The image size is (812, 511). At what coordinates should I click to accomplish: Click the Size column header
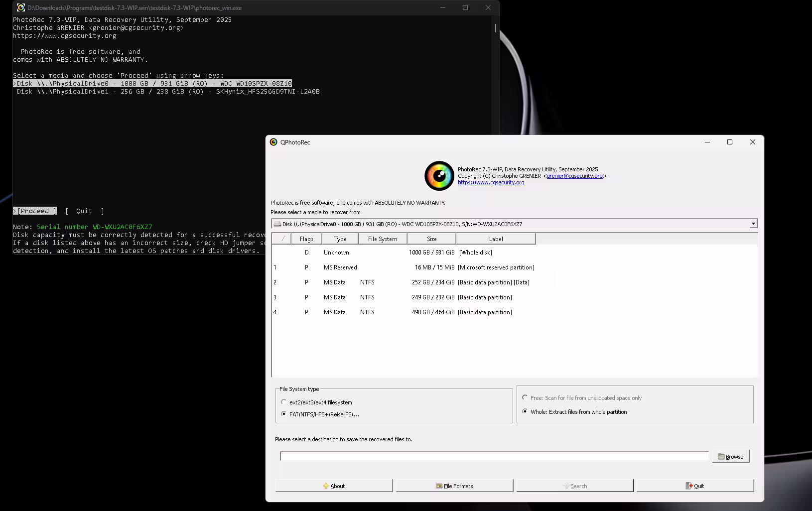pyautogui.click(x=431, y=239)
